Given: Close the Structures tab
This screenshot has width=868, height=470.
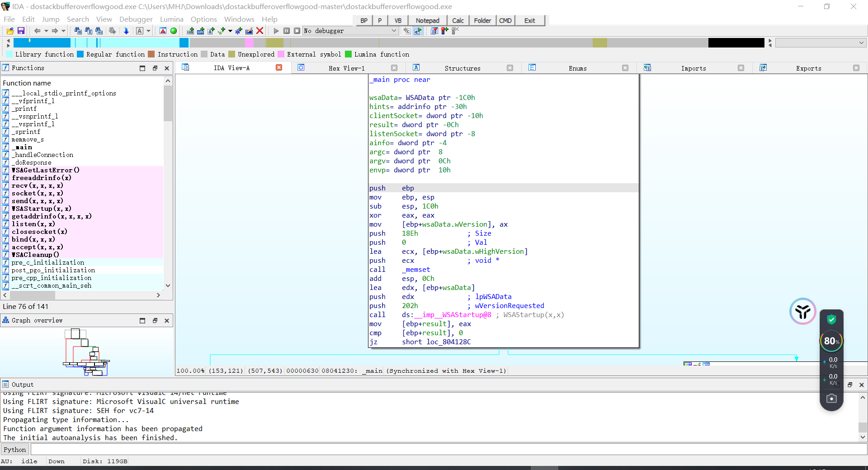Looking at the screenshot, I should click(509, 68).
